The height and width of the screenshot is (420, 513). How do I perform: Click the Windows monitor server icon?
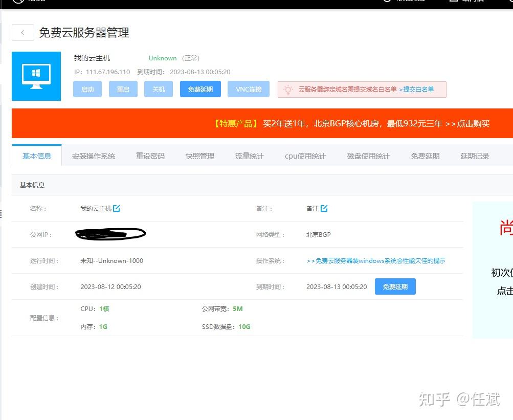point(36,76)
